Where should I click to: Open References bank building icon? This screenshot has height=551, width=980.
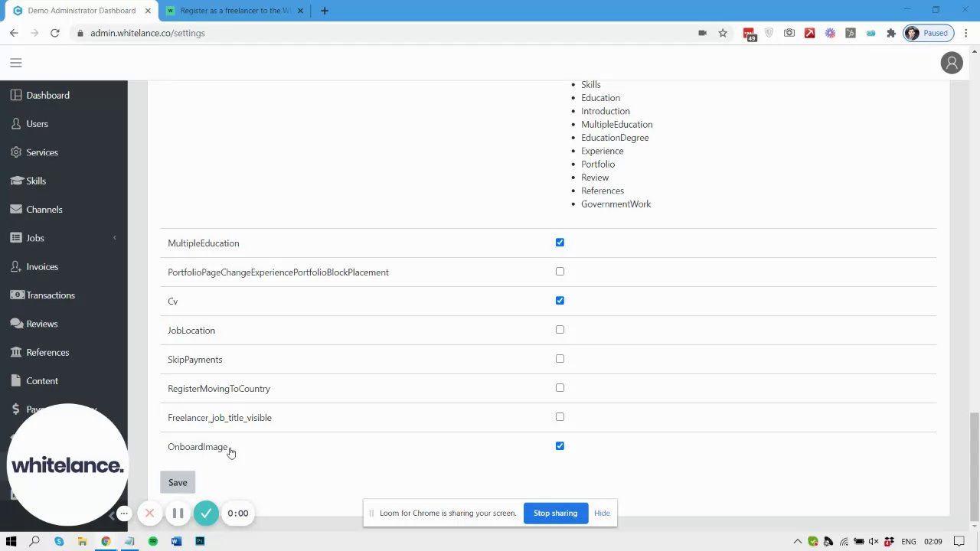point(16,352)
